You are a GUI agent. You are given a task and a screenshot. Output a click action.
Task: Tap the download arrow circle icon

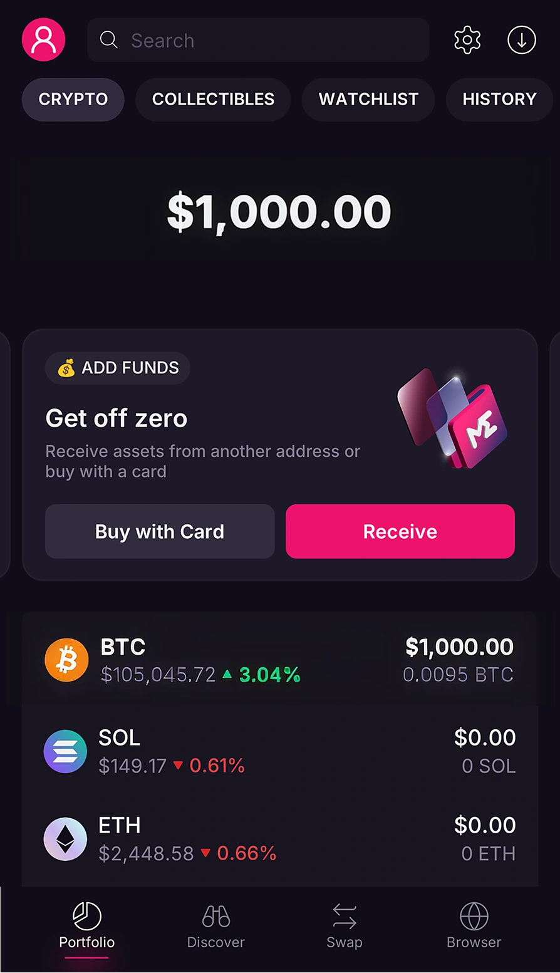[x=522, y=40]
